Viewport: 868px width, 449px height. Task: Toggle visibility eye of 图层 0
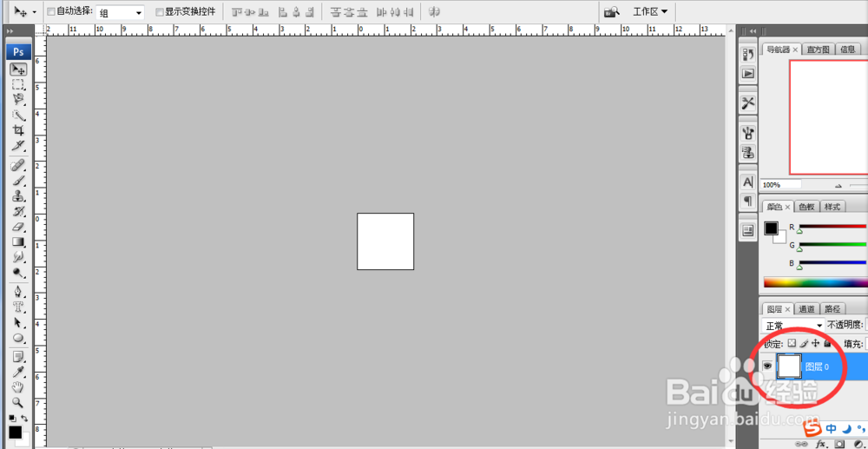click(x=767, y=366)
